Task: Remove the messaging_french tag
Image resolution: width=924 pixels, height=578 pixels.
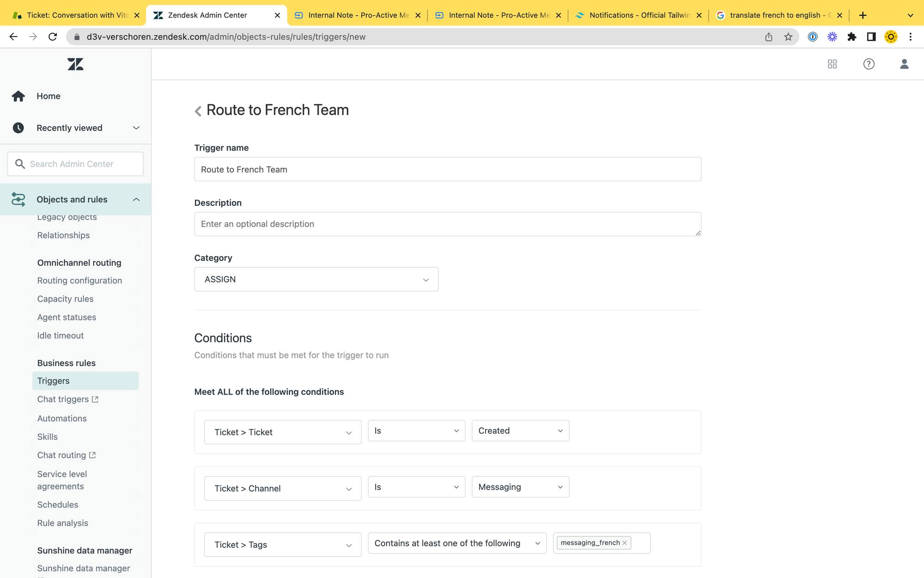Action: (625, 543)
